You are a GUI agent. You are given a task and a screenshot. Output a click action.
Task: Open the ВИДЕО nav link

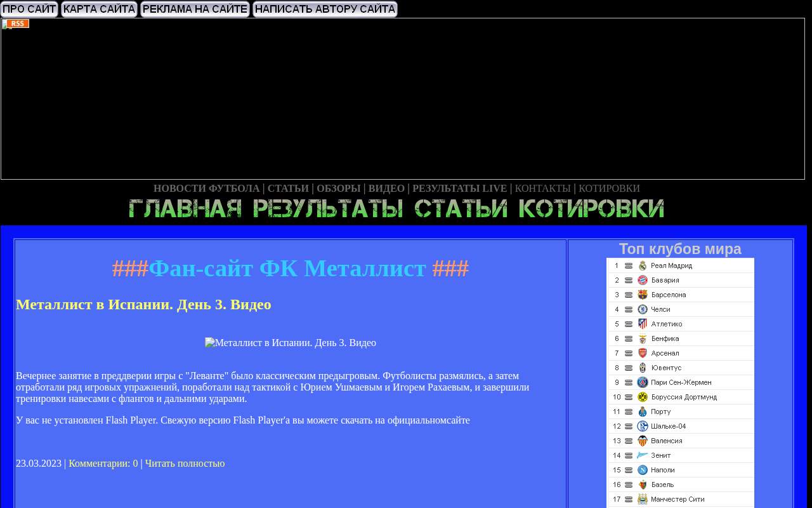coord(386,189)
